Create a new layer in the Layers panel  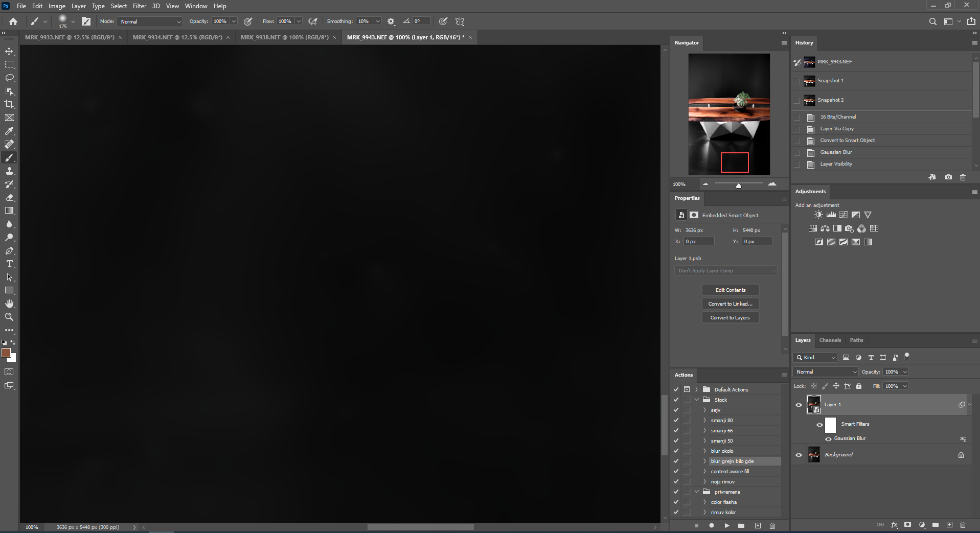pos(949,525)
